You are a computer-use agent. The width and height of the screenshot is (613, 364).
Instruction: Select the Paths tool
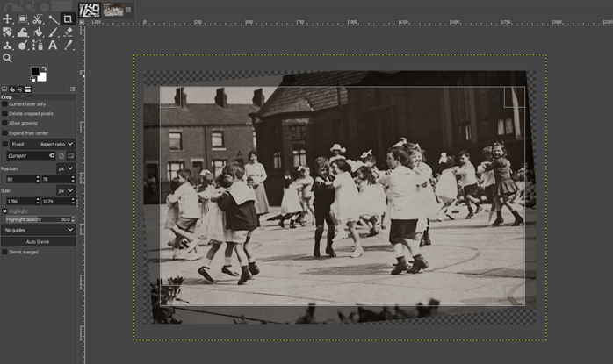pos(38,46)
